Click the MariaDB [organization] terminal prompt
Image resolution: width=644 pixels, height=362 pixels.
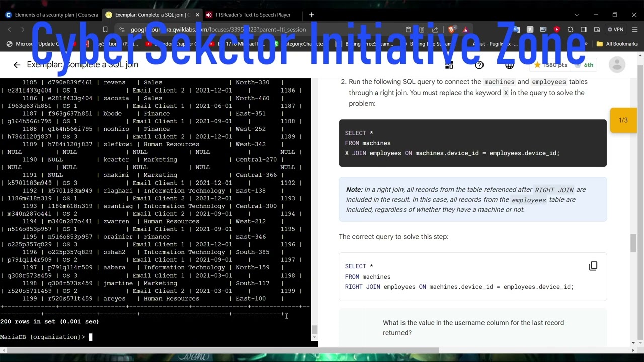[x=43, y=337]
